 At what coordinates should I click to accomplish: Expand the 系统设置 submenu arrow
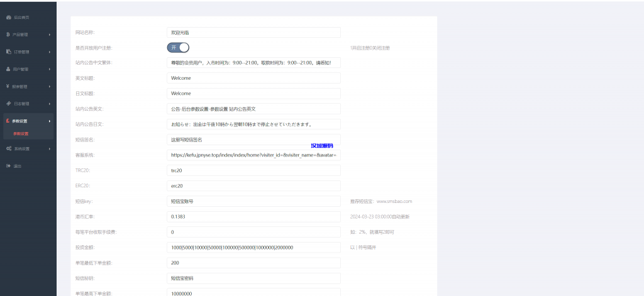pyautogui.click(x=49, y=149)
